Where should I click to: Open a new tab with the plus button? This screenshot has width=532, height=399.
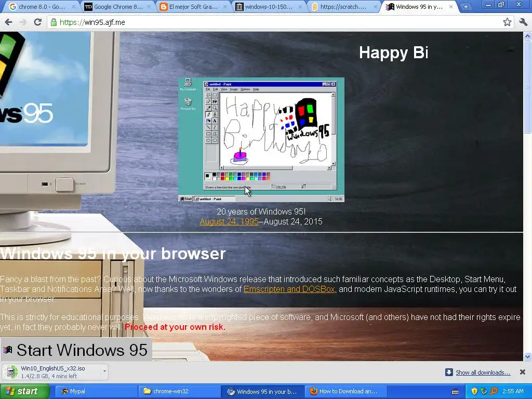466,7
